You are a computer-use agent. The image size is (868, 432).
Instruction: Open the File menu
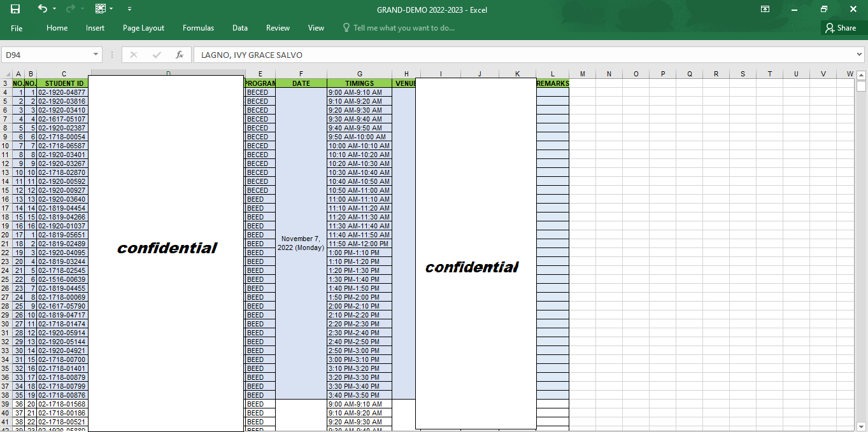(17, 28)
